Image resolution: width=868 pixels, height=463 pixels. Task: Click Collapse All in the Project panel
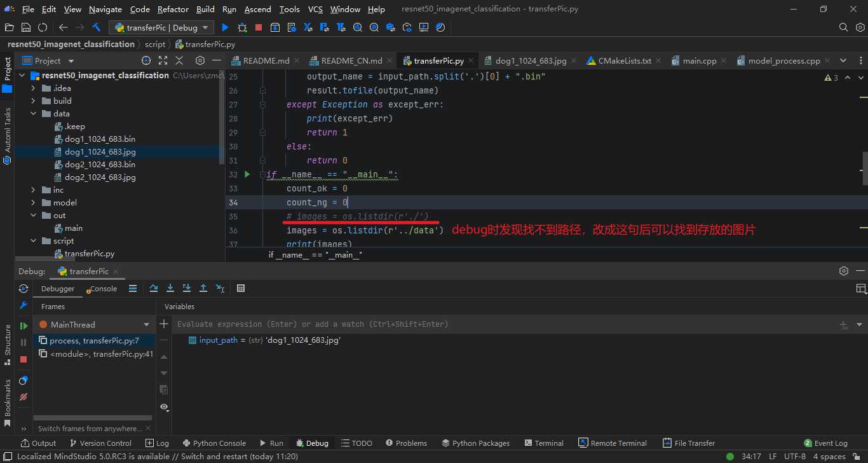179,60
